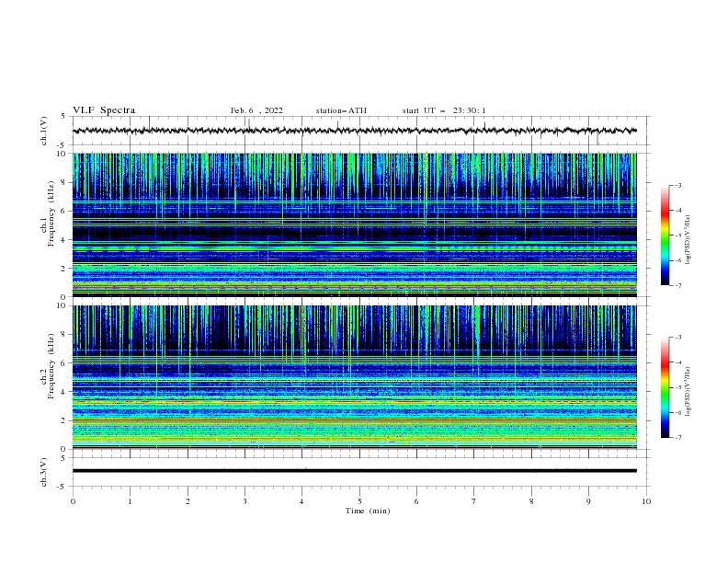Image resolution: width=728 pixels, height=563 pixels.
Task: Inspect the ch.3 flat voltage trace
Action: [355, 471]
